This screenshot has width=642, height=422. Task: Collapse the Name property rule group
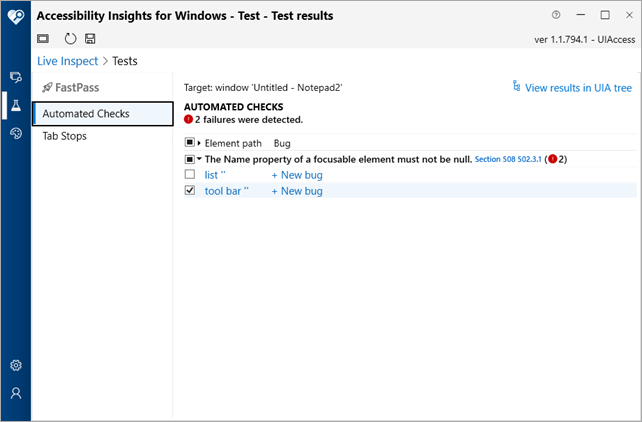[199, 159]
